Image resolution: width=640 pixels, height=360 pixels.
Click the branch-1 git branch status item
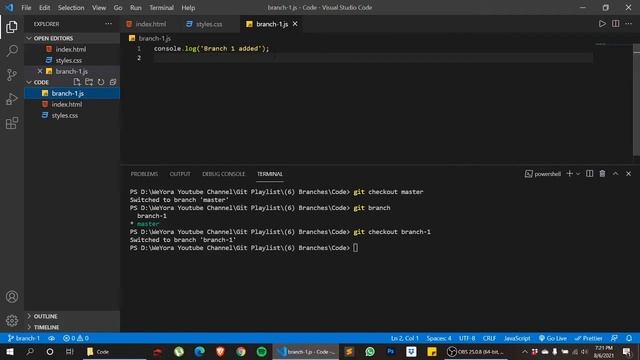click(x=24, y=338)
